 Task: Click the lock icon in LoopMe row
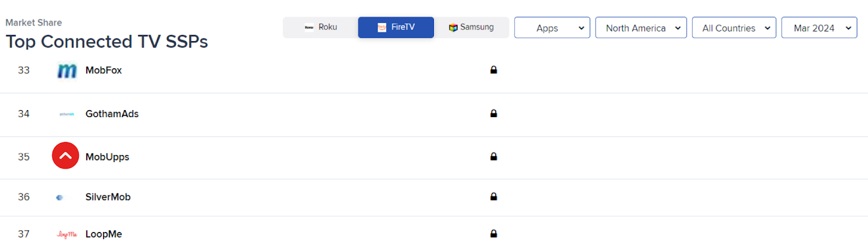(494, 234)
